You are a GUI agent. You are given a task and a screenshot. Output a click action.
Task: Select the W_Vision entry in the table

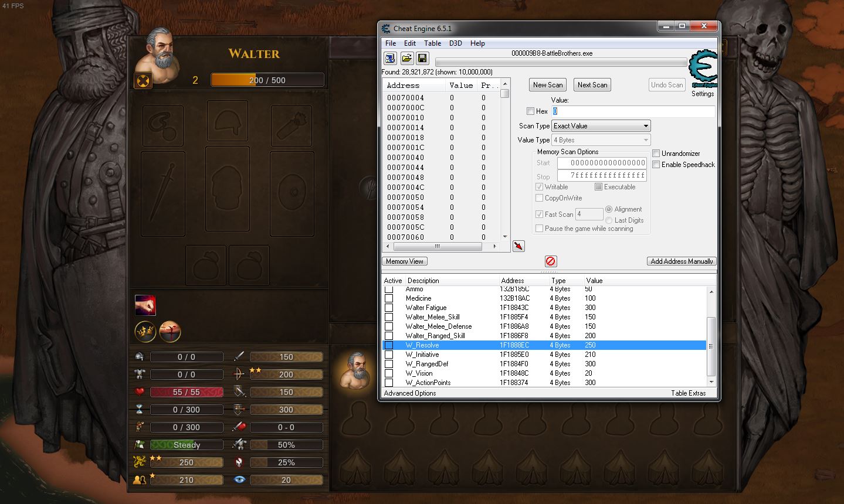pyautogui.click(x=544, y=373)
